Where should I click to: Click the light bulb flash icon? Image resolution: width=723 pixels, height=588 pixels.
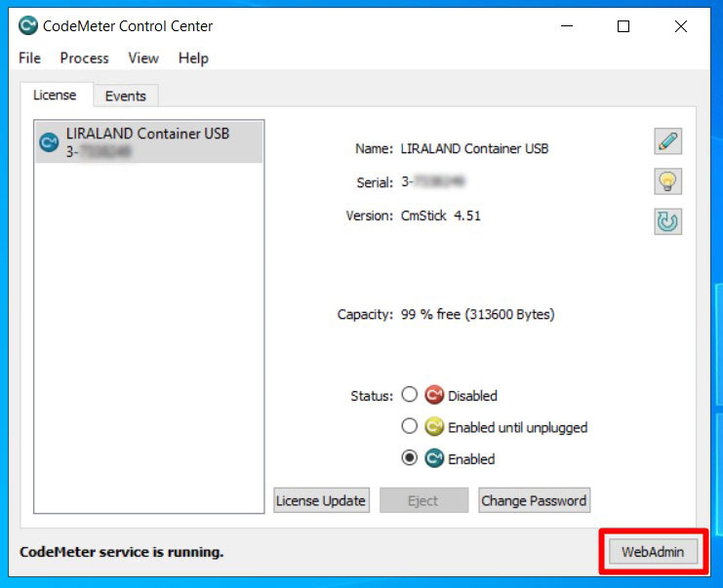pyautogui.click(x=667, y=181)
